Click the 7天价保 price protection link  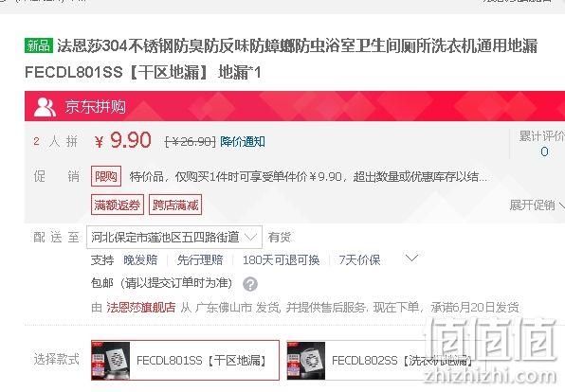[x=359, y=259]
